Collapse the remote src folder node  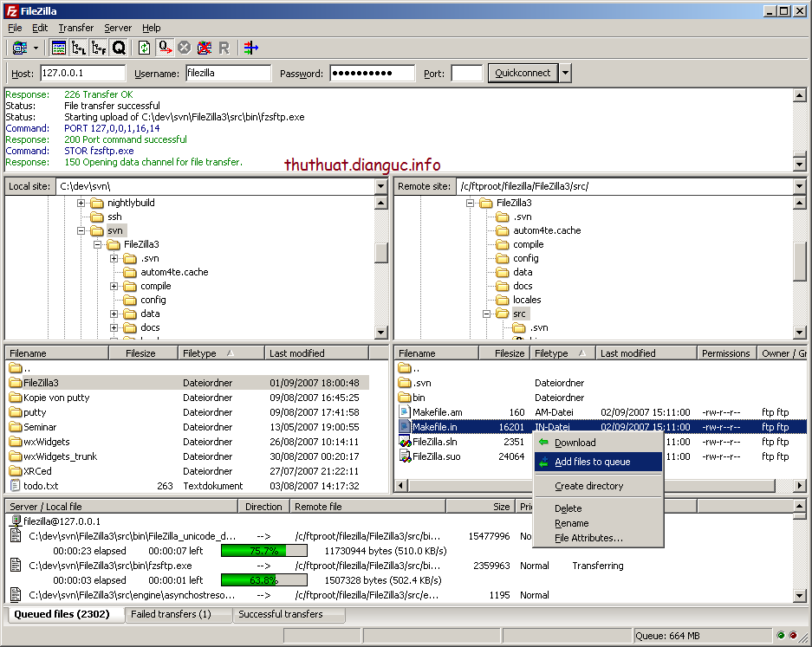click(486, 314)
